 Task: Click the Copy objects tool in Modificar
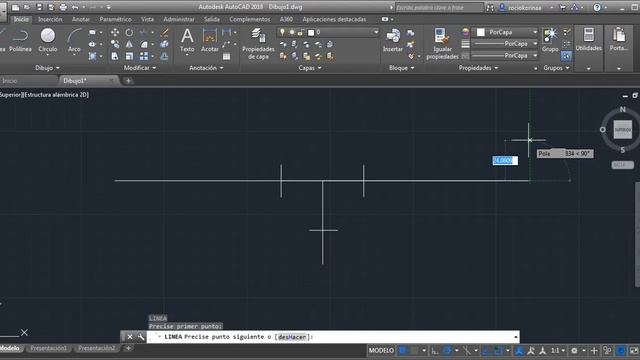pyautogui.click(x=115, y=44)
